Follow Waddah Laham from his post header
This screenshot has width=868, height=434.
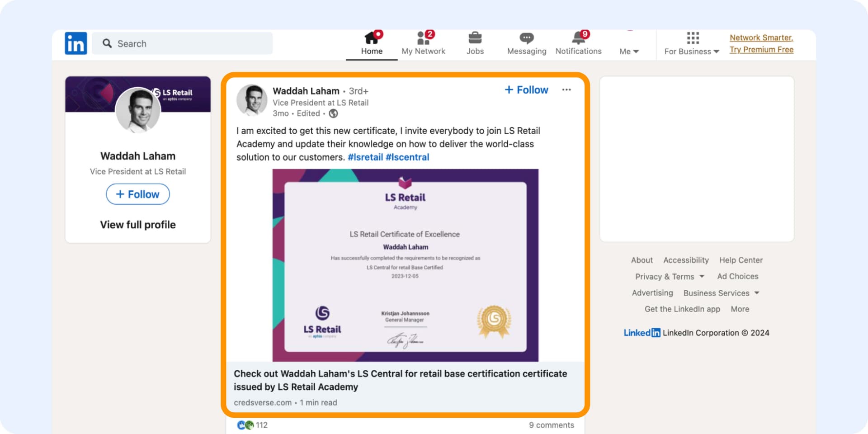[525, 90]
